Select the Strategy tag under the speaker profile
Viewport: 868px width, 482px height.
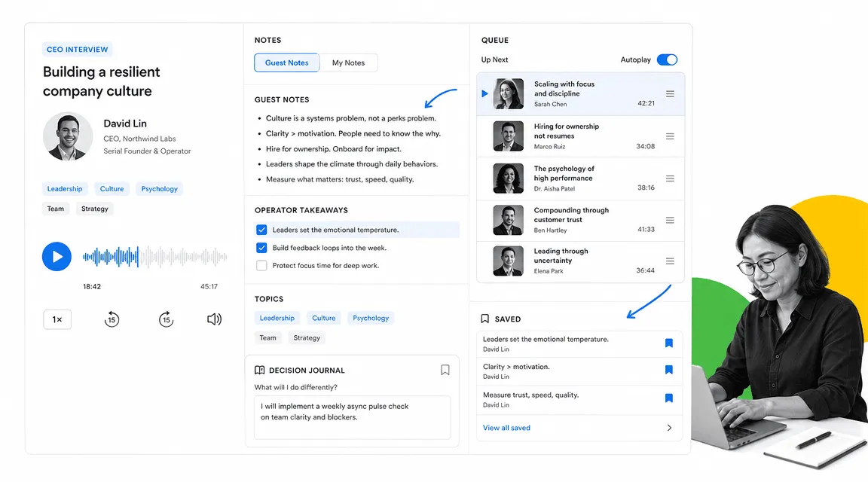95,209
